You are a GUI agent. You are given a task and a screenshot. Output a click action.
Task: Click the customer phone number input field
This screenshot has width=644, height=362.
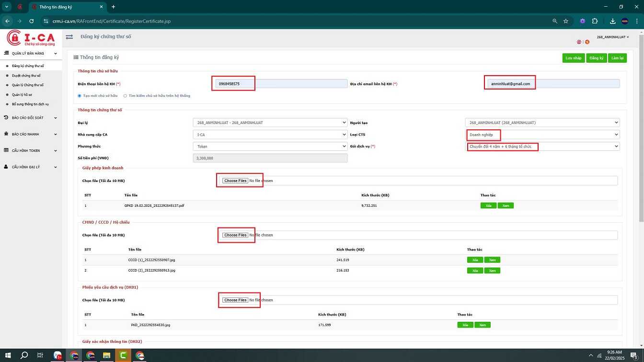tap(281, 84)
